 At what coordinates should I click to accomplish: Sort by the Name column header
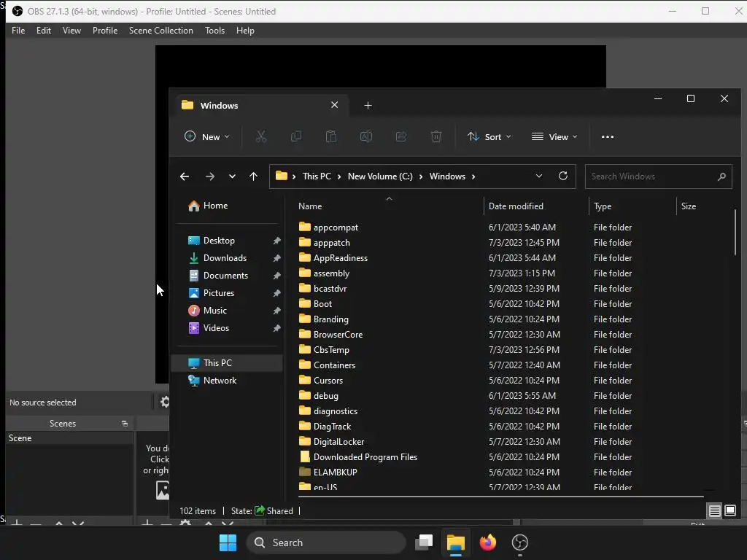388,206
